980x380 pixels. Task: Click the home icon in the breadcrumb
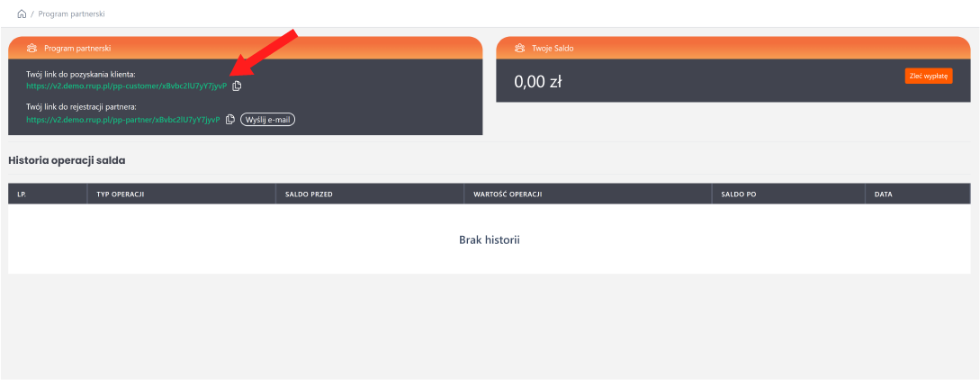22,14
